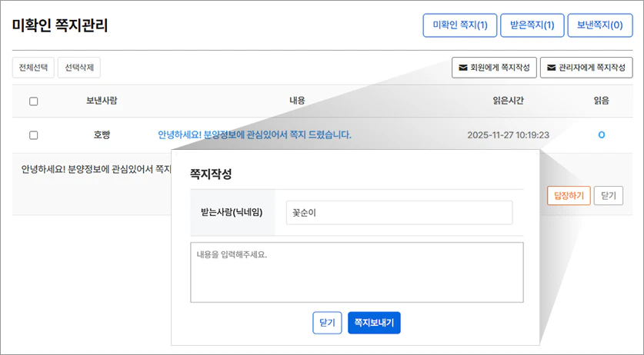Click the 회원에게 쪽지작성 button
644x355 pixels.
tap(494, 68)
